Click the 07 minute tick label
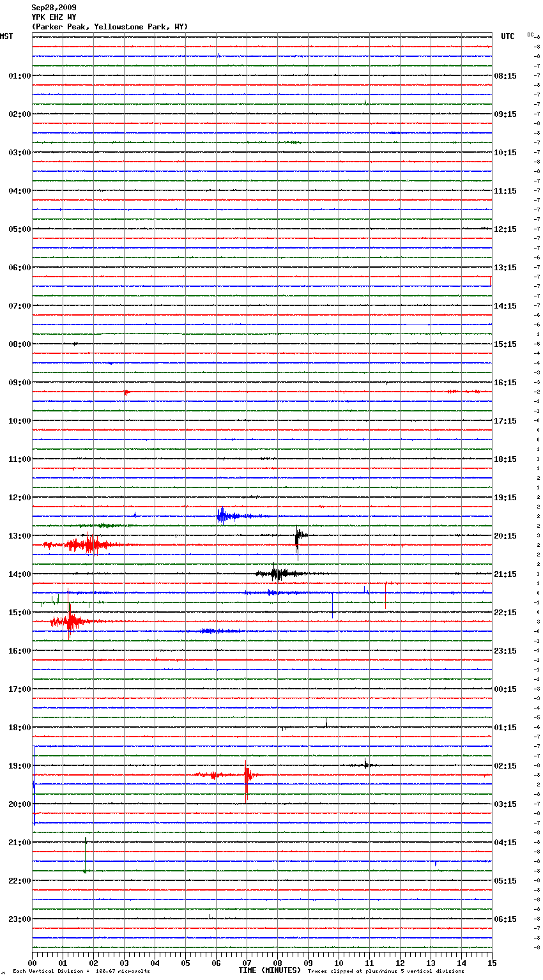 247,963
